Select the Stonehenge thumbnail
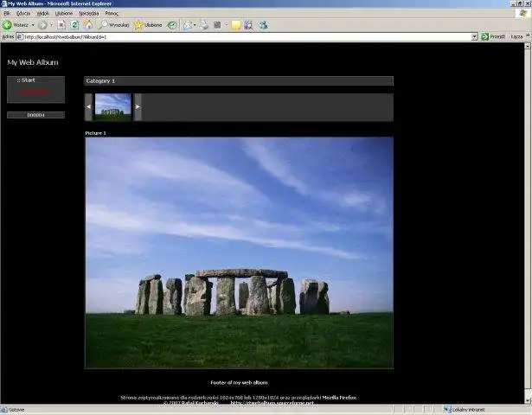 (x=112, y=107)
